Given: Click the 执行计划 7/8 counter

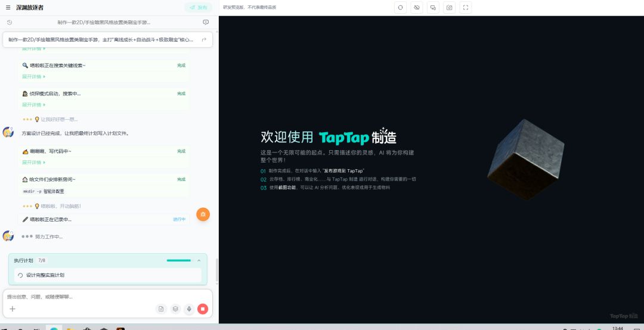Looking at the screenshot, I should pos(42,260).
